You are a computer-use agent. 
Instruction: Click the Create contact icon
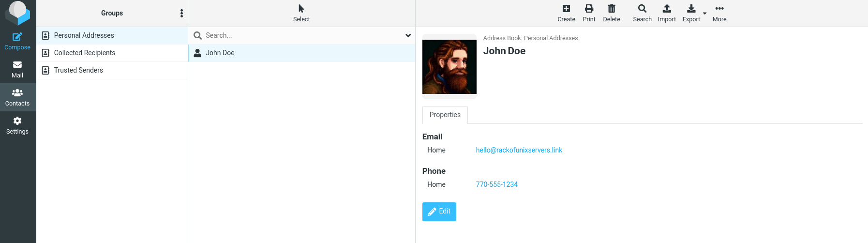(566, 13)
